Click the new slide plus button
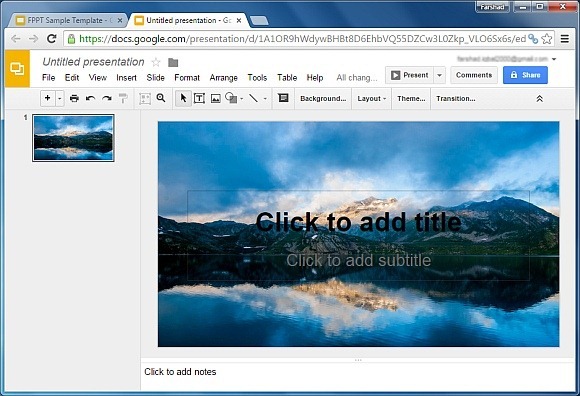580x396 pixels. 48,98
